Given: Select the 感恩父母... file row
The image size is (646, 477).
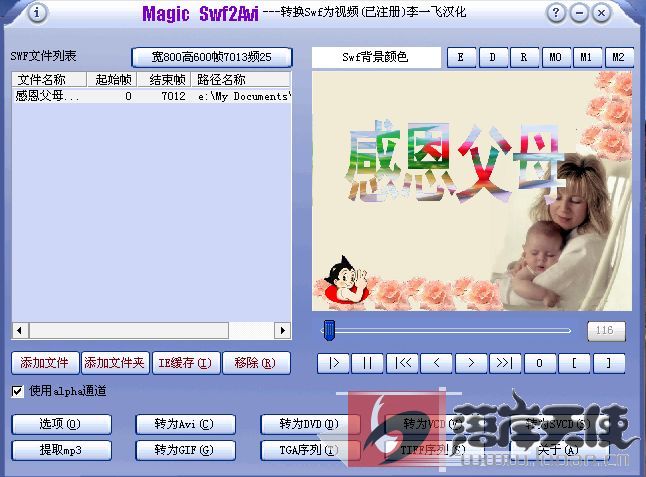Looking at the screenshot, I should point(152,96).
